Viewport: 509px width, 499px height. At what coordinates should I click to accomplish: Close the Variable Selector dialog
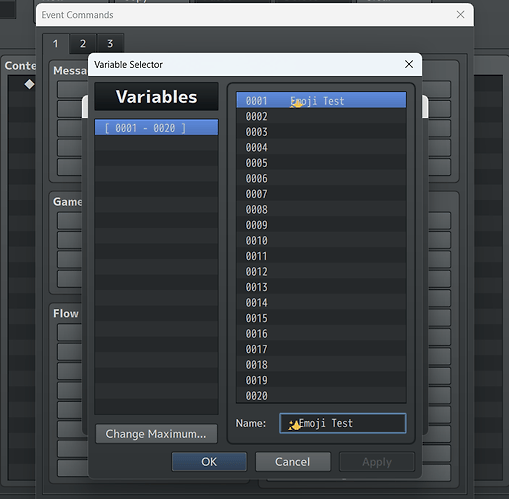coord(409,64)
